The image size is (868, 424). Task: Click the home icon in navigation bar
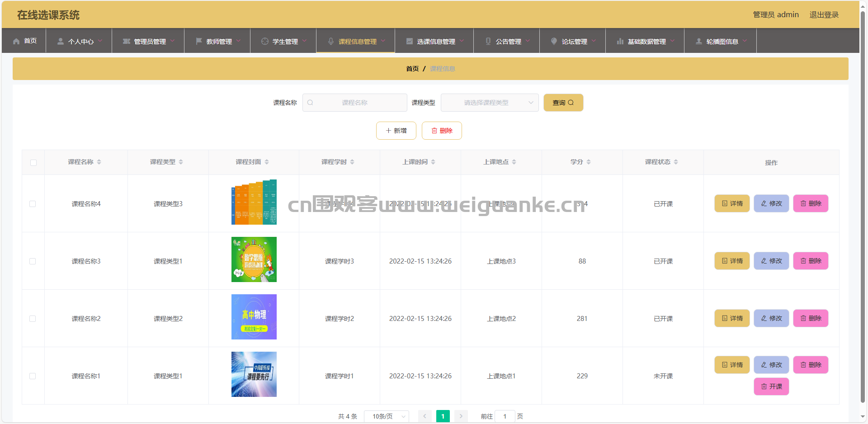[x=16, y=41]
